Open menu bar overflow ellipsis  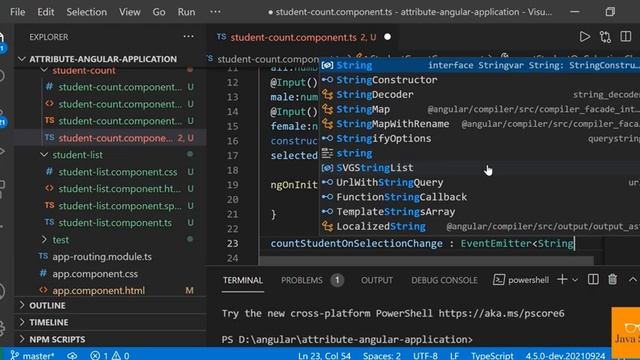[x=215, y=12]
